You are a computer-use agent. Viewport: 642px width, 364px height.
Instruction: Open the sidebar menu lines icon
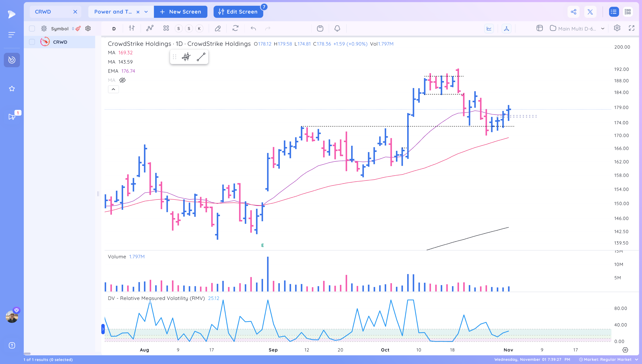pyautogui.click(x=12, y=35)
